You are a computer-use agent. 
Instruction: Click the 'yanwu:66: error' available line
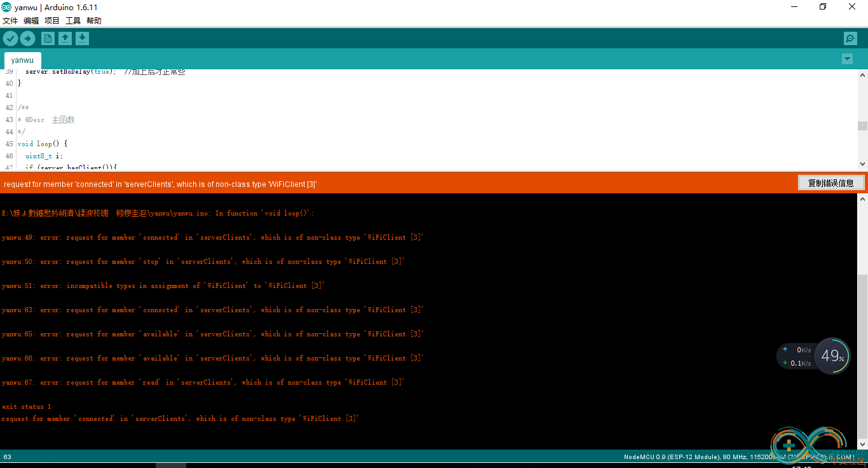[x=212, y=359]
